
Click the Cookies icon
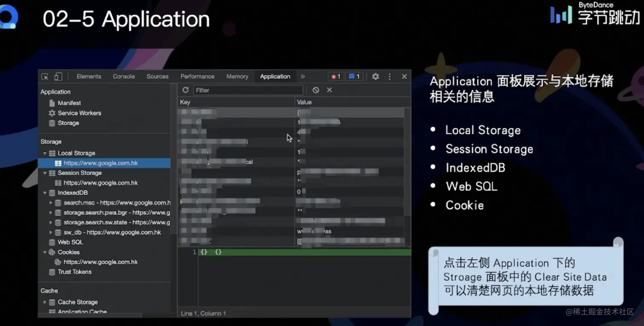52,252
